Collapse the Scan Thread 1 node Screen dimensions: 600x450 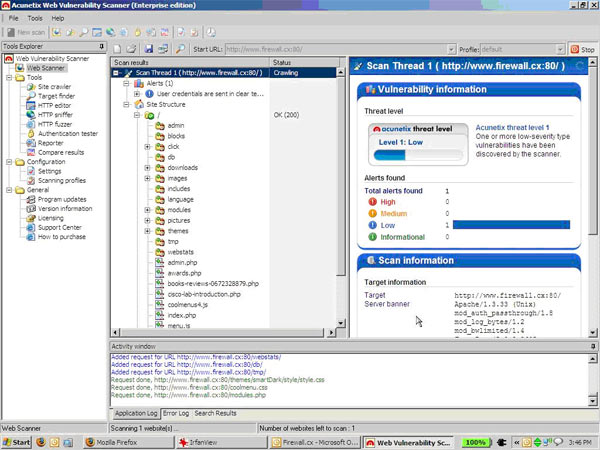point(116,73)
